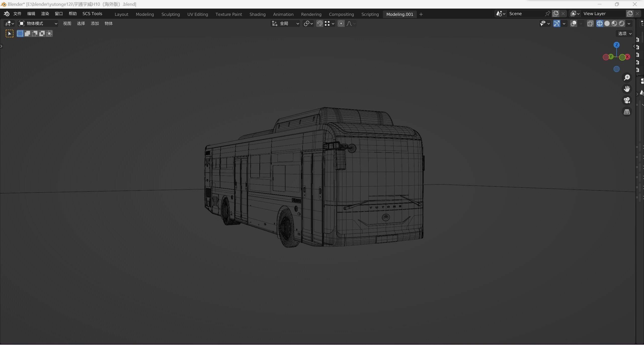644x345 pixels.
Task: Open the 文件 menu
Action: point(17,14)
